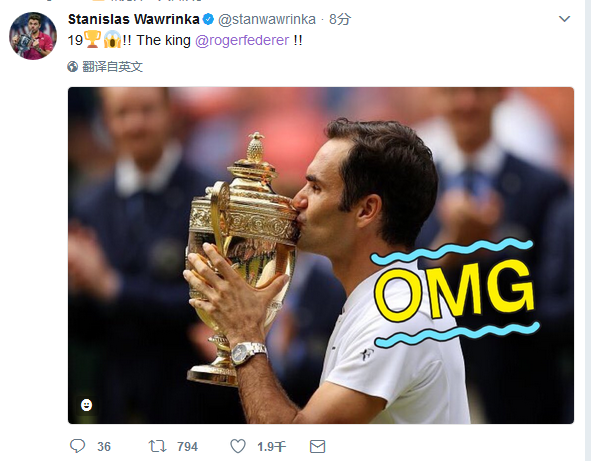
Task: Retweet this post using the arrows icon
Action: (157, 446)
